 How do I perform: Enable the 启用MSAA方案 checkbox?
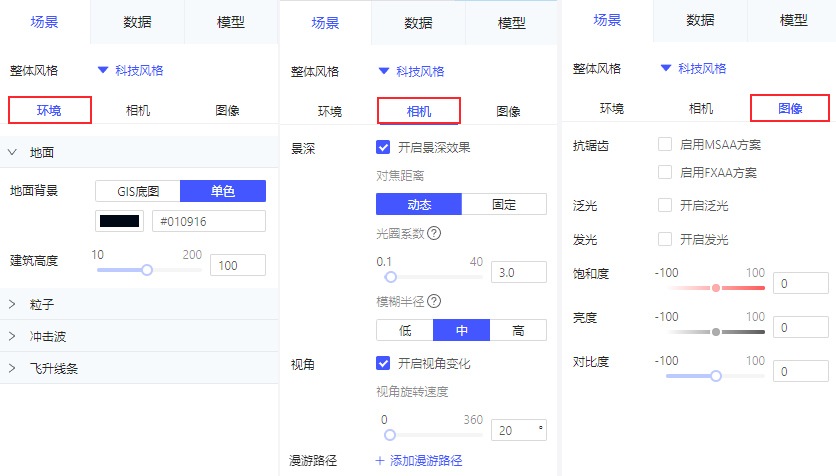(x=665, y=145)
